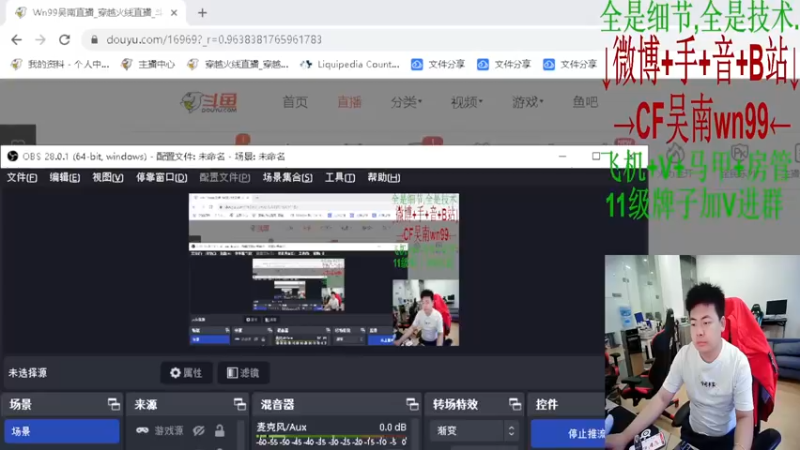The image size is (800, 450).
Task: Open 鱼吧 on Douyu site
Action: coord(585,102)
